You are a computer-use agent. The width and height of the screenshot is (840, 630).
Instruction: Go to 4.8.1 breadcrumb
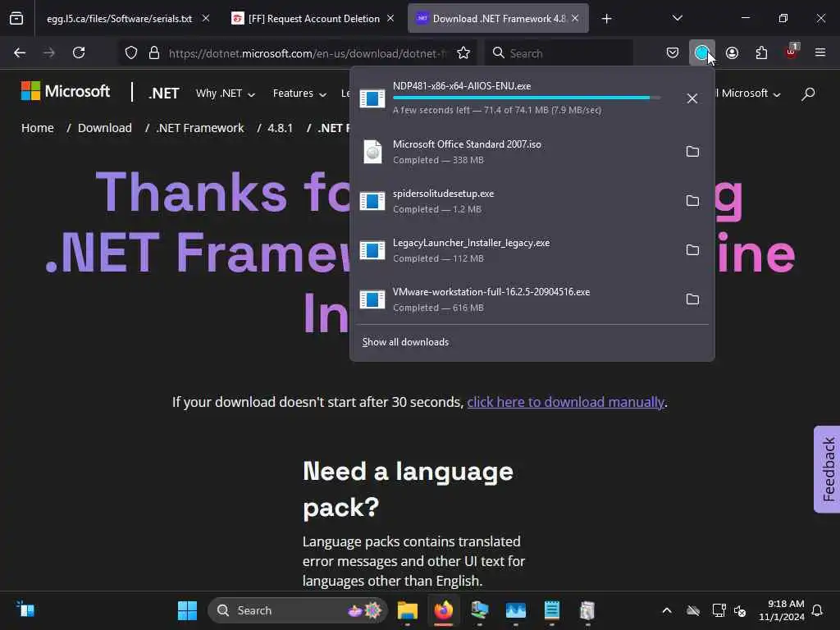click(281, 128)
